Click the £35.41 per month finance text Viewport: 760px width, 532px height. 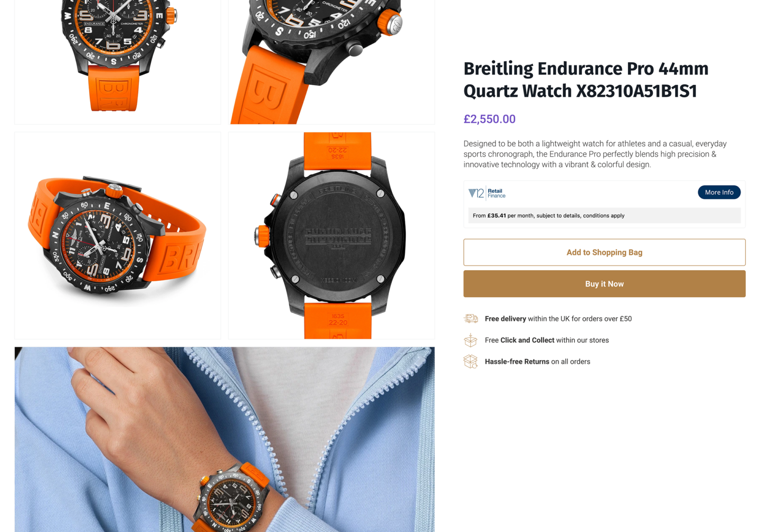click(548, 215)
